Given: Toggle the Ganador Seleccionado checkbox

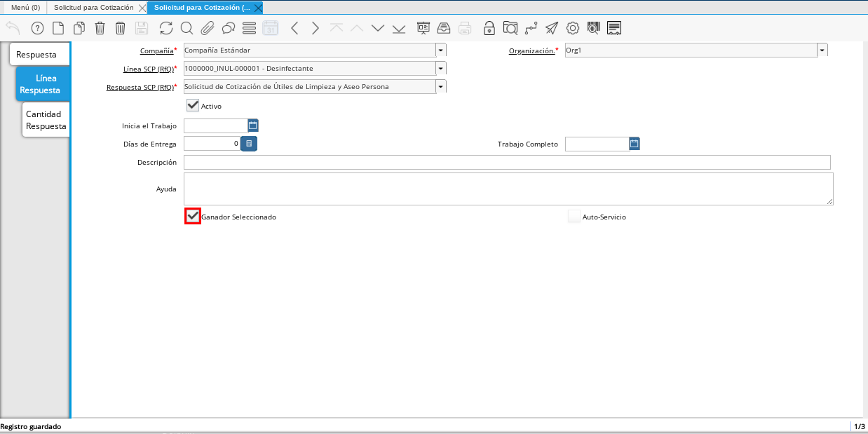Looking at the screenshot, I should 193,217.
